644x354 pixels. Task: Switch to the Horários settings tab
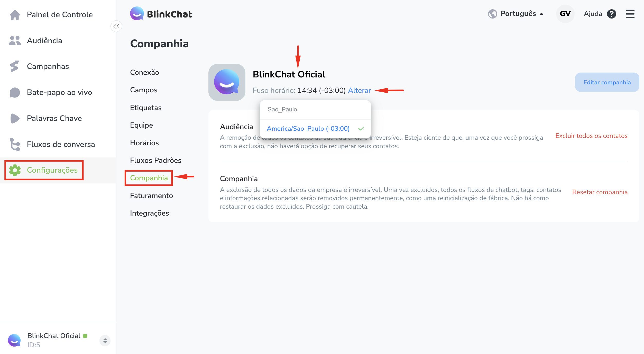pos(144,143)
